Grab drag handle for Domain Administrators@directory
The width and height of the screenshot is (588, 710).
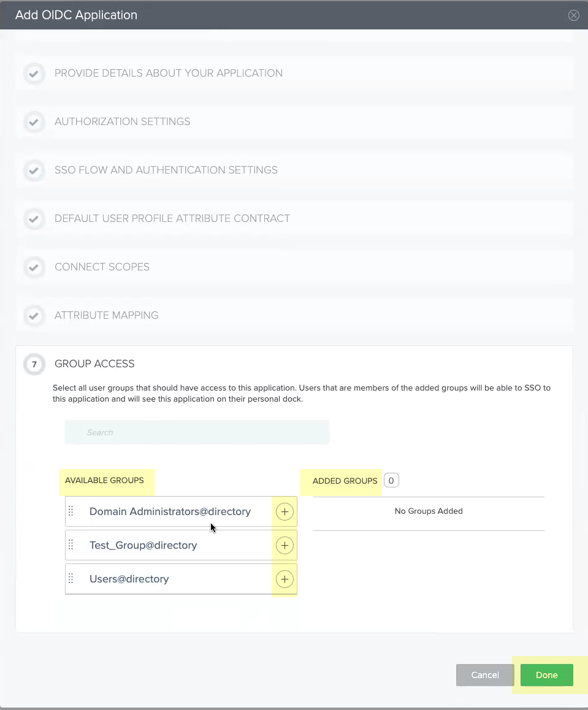click(x=71, y=511)
